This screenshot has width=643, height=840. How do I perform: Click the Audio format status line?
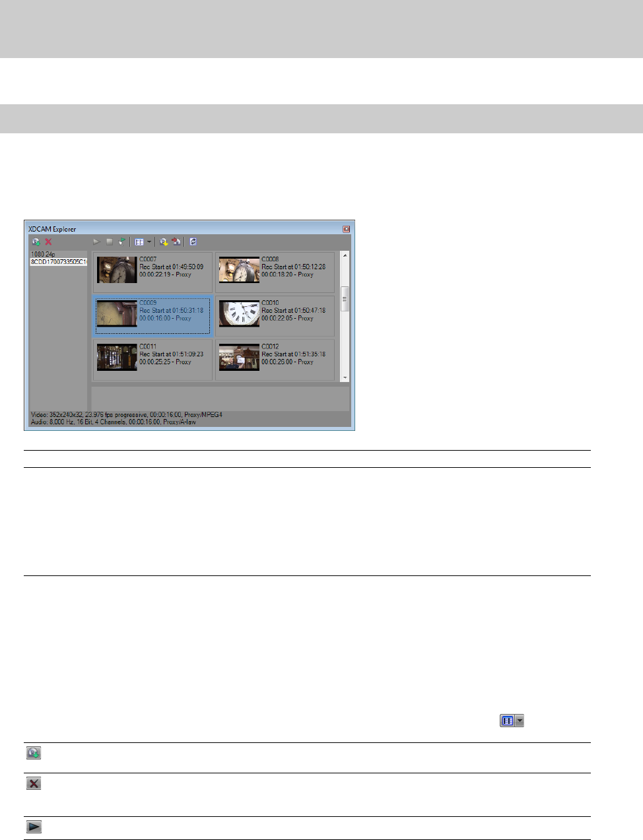point(114,422)
